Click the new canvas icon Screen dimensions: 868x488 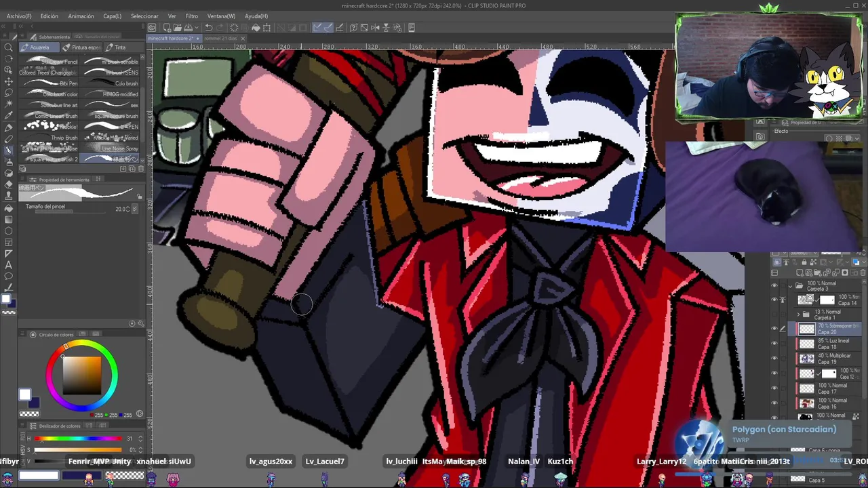(x=166, y=28)
